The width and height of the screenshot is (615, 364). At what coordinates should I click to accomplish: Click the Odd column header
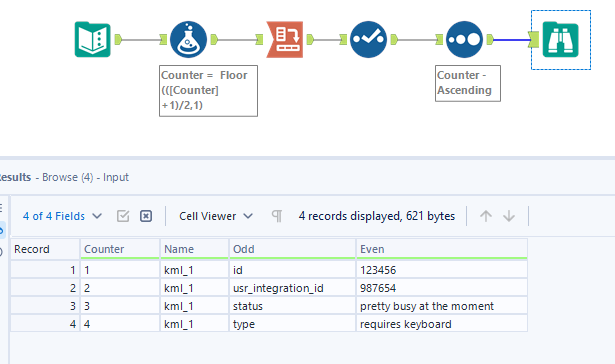[x=292, y=249]
